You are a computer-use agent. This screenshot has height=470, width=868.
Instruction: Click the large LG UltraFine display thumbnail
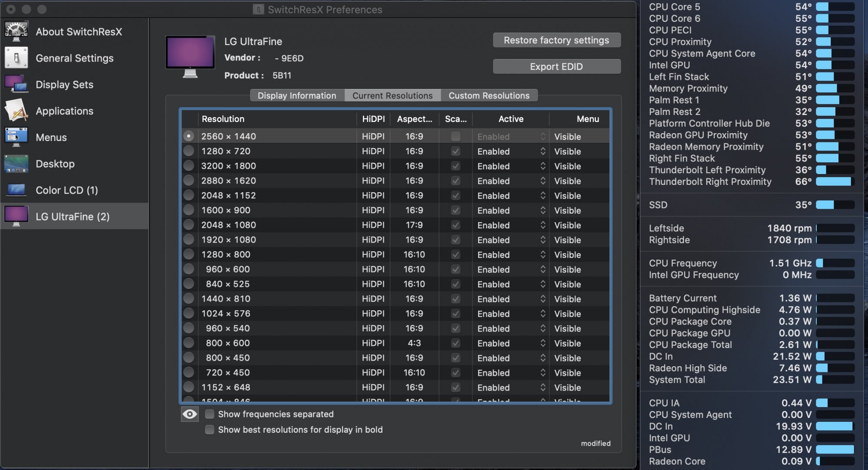click(x=190, y=57)
